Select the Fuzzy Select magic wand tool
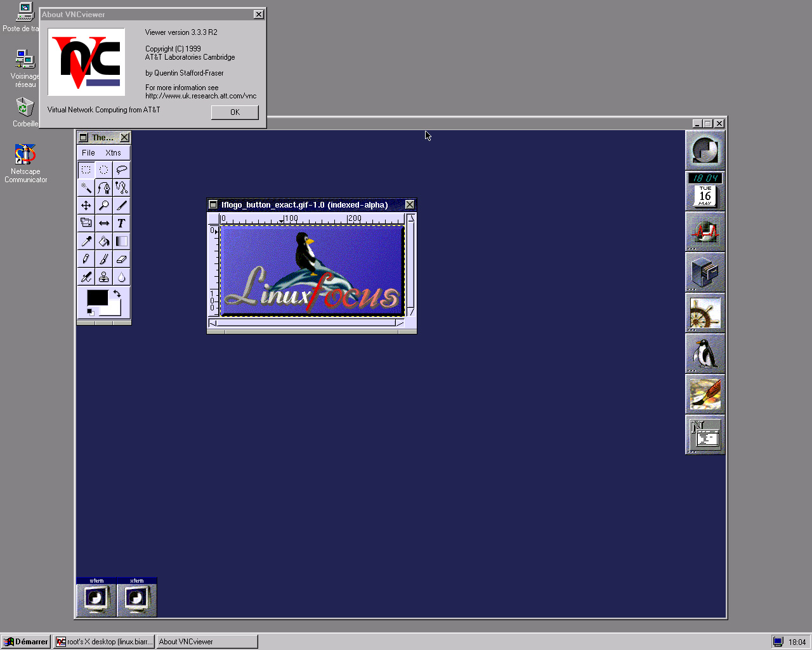The image size is (812, 650). point(86,188)
